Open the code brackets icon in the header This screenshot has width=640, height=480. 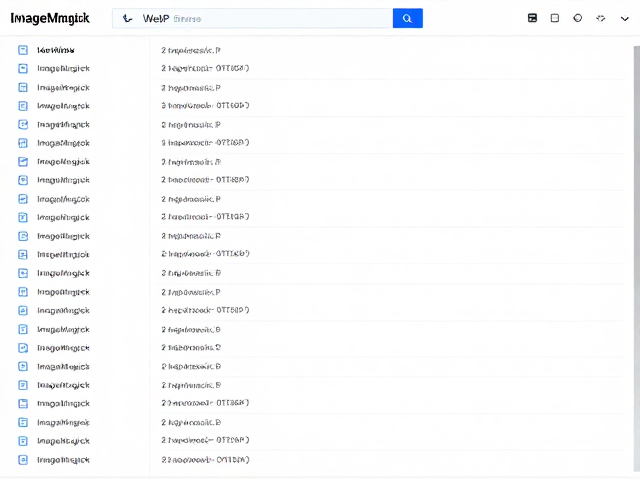tap(600, 18)
